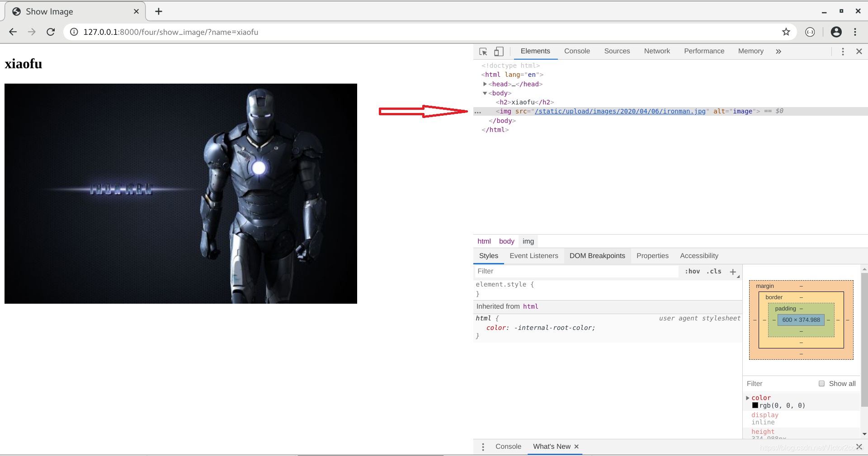Select the h2 xiaofu DOM line
The width and height of the screenshot is (868, 456).
(x=525, y=102)
